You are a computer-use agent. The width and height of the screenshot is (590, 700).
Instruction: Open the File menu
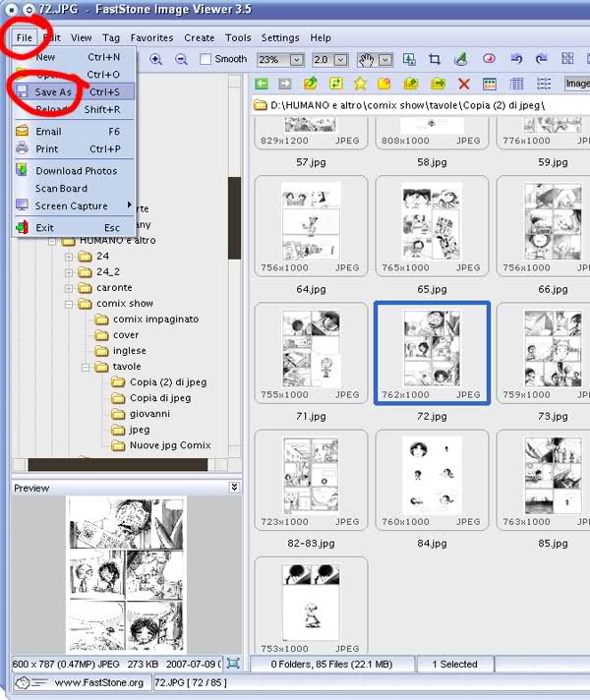[25, 38]
